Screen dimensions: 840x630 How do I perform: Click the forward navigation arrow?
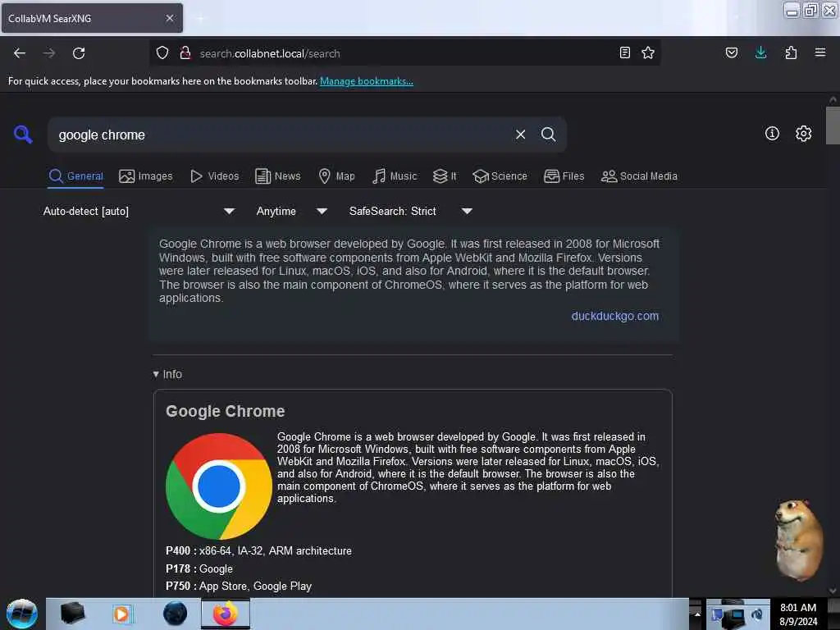click(49, 53)
